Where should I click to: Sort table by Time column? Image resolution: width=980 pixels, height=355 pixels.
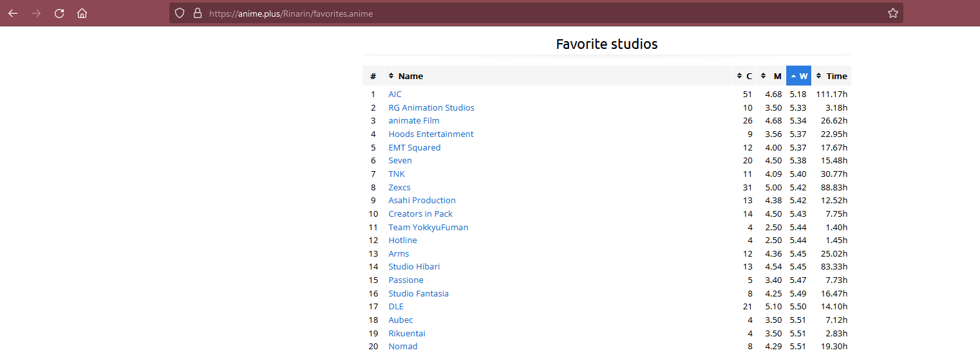(x=832, y=76)
